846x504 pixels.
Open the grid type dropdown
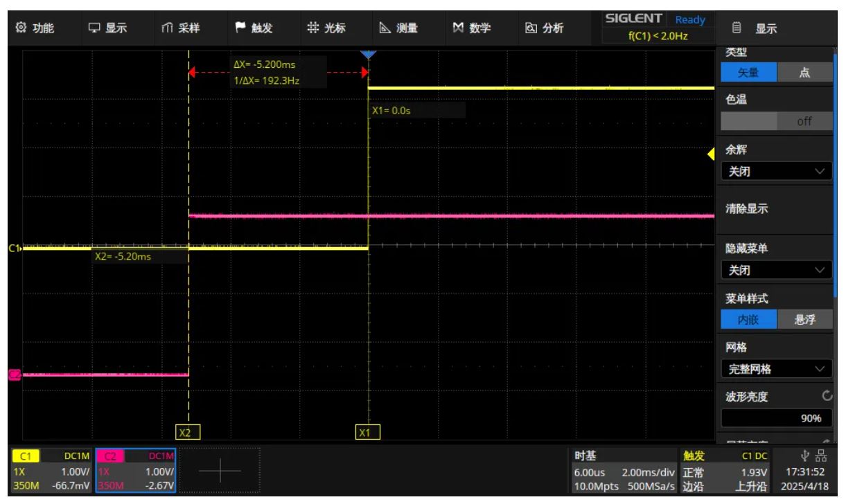(x=776, y=369)
